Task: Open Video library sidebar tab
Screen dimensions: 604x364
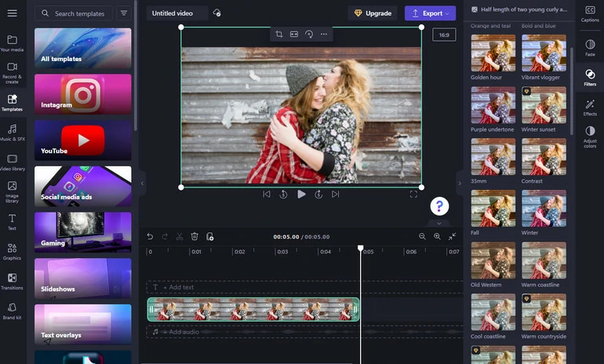Action: pos(12,162)
